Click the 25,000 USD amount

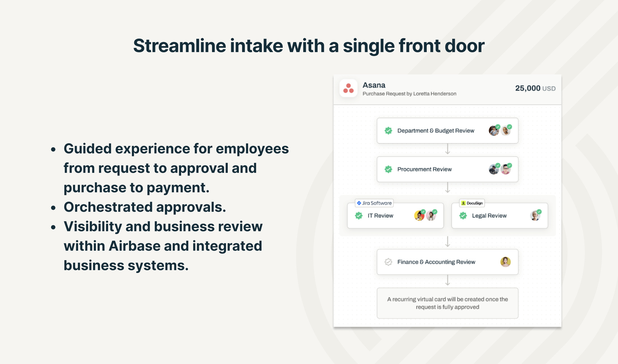coord(535,88)
